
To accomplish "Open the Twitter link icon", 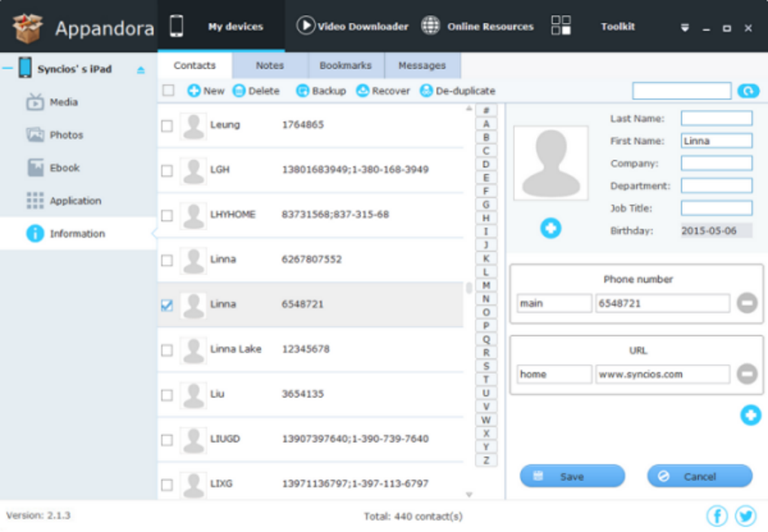I will tap(745, 516).
